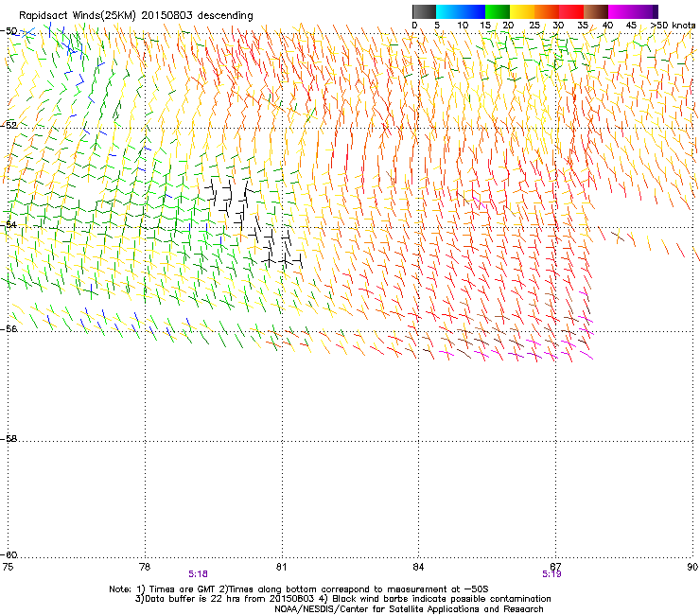
Task: Select the -50 latitude axis label
Action: click(9, 31)
